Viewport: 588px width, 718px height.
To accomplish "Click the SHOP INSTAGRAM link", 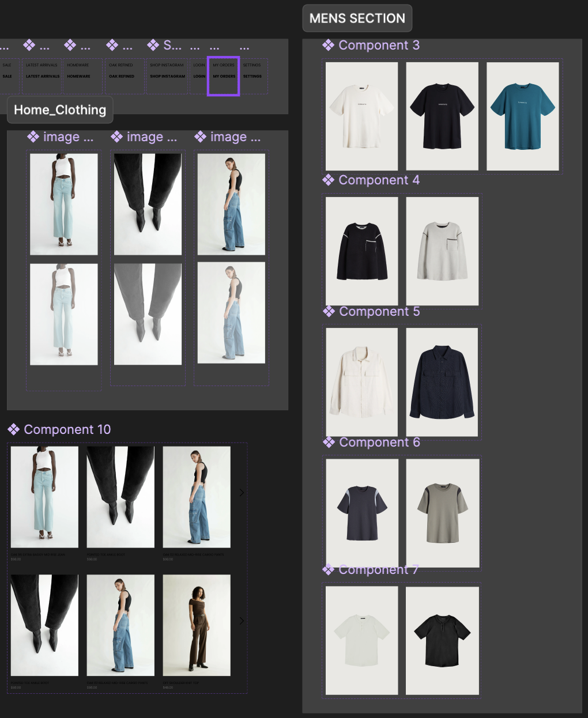I will pyautogui.click(x=167, y=75).
